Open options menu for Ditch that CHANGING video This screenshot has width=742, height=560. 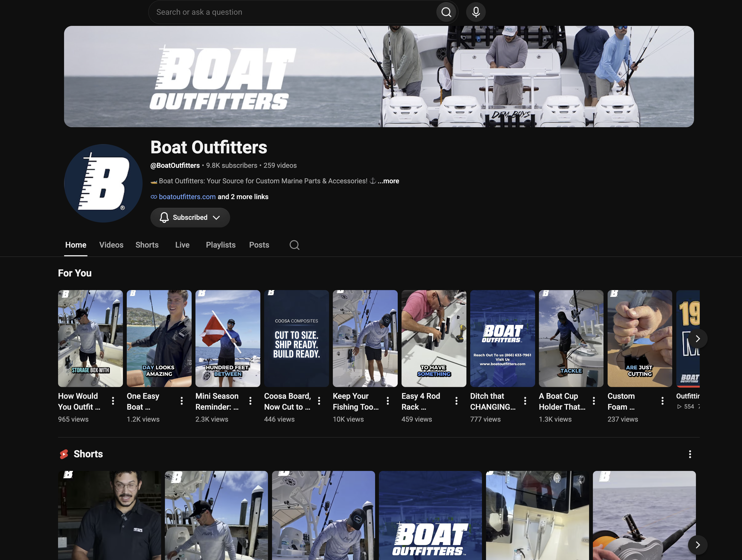pos(525,401)
